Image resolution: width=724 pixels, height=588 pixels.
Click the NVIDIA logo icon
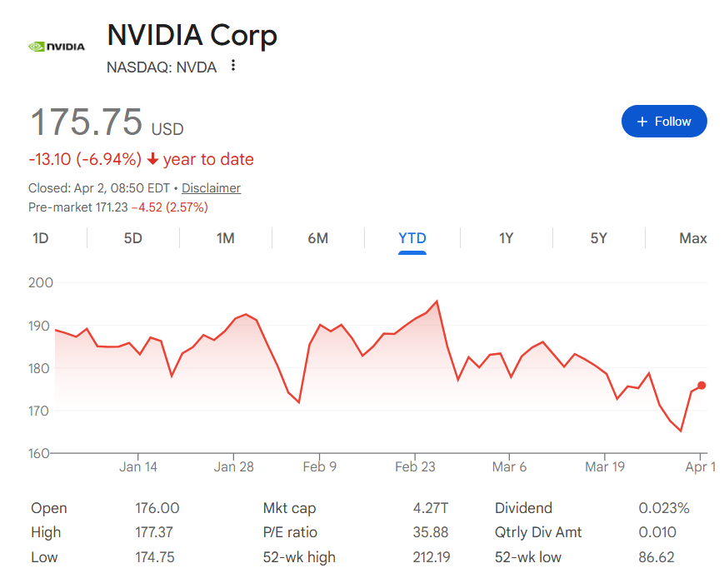[55, 47]
